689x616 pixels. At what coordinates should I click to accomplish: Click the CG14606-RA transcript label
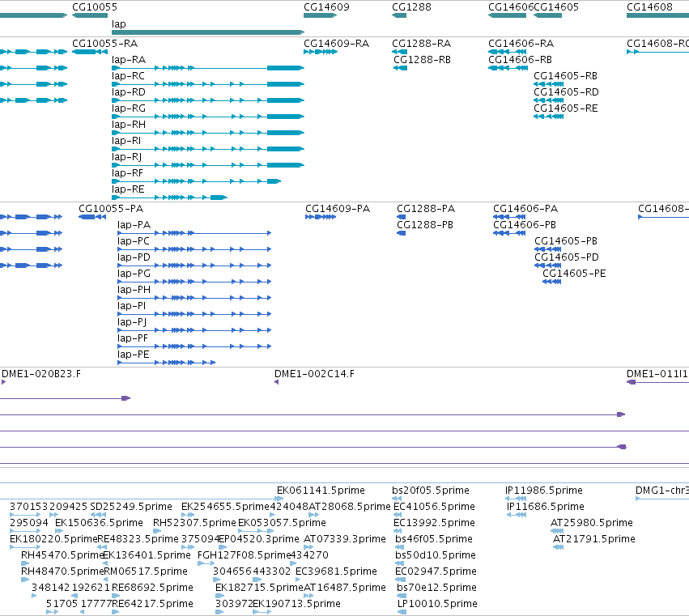521,44
